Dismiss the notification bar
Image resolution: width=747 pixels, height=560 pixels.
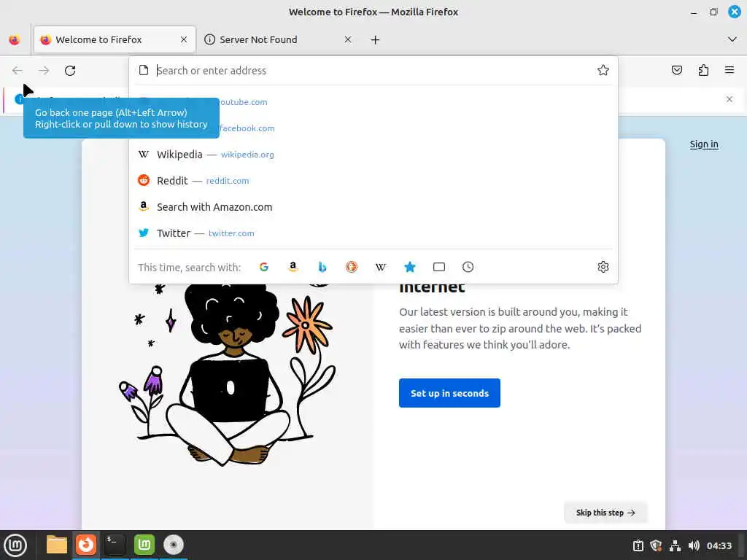click(729, 99)
